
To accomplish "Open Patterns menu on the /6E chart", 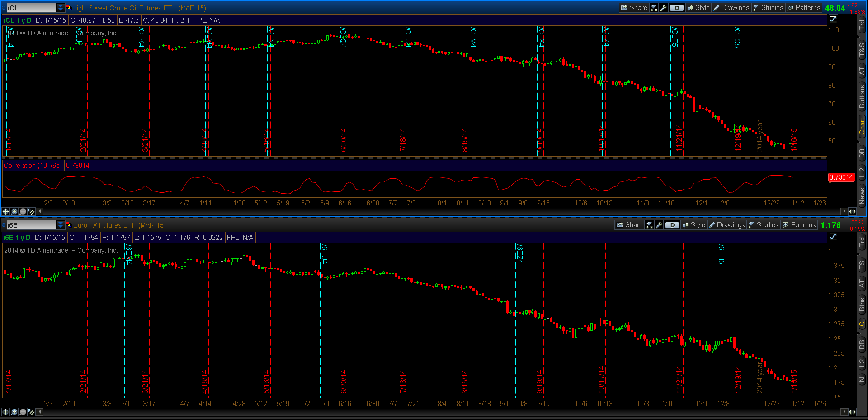I will [x=799, y=225].
